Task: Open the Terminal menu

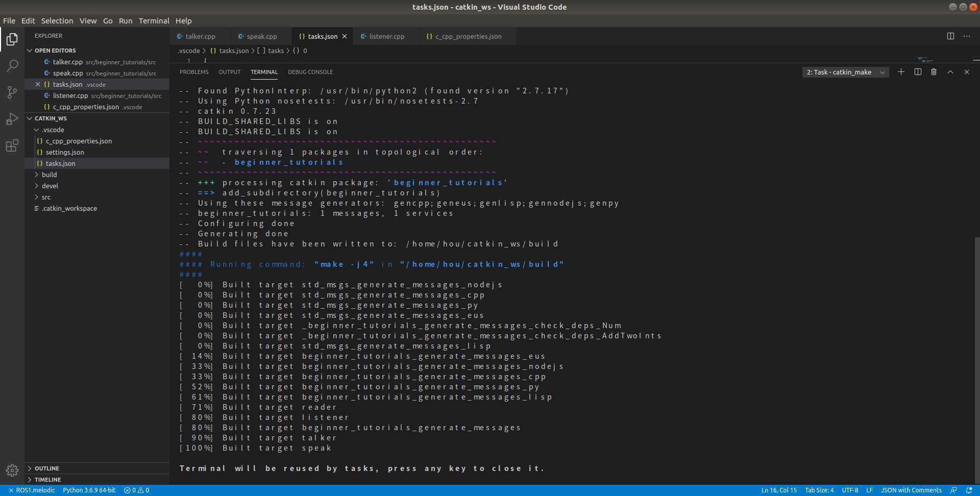Action: 154,21
